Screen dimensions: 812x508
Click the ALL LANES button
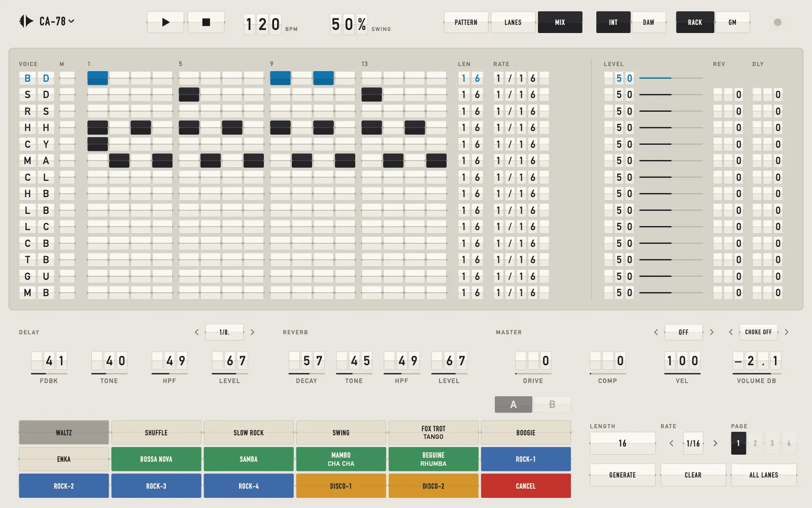coord(764,475)
